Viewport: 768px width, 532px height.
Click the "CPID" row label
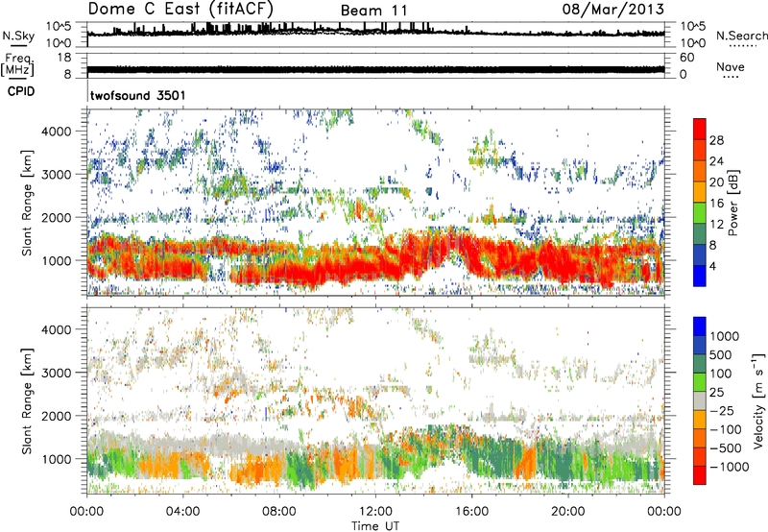[x=21, y=91]
